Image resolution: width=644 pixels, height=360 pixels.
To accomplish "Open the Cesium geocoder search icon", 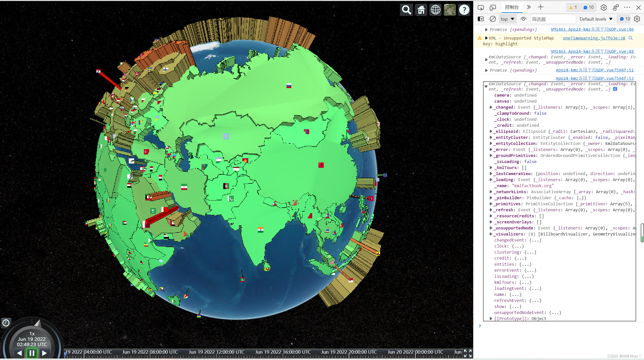I will (x=406, y=10).
